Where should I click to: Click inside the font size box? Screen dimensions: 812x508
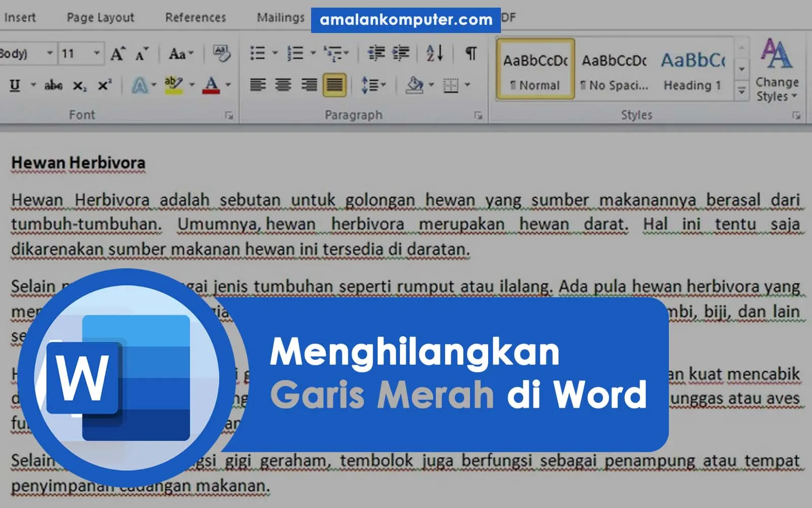pos(75,53)
